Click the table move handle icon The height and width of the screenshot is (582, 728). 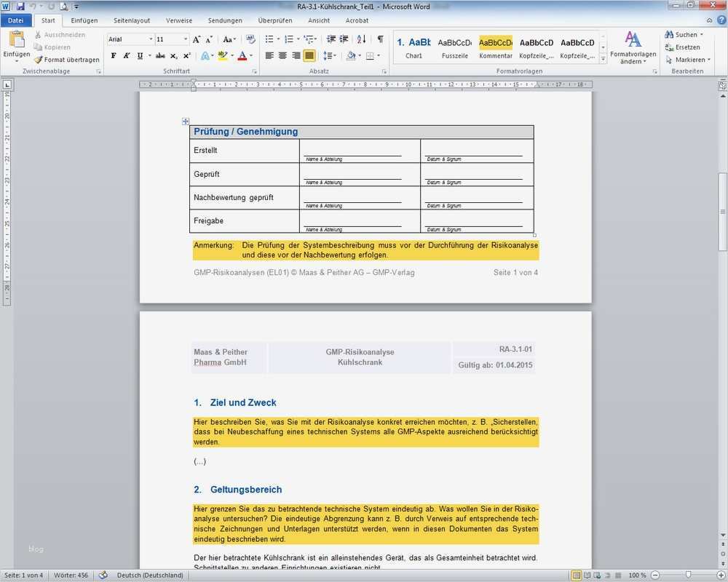[x=185, y=121]
